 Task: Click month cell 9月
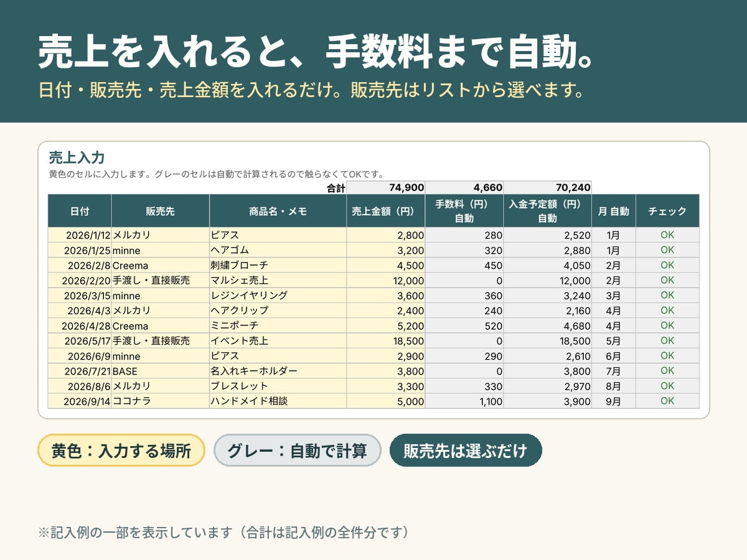point(614,401)
